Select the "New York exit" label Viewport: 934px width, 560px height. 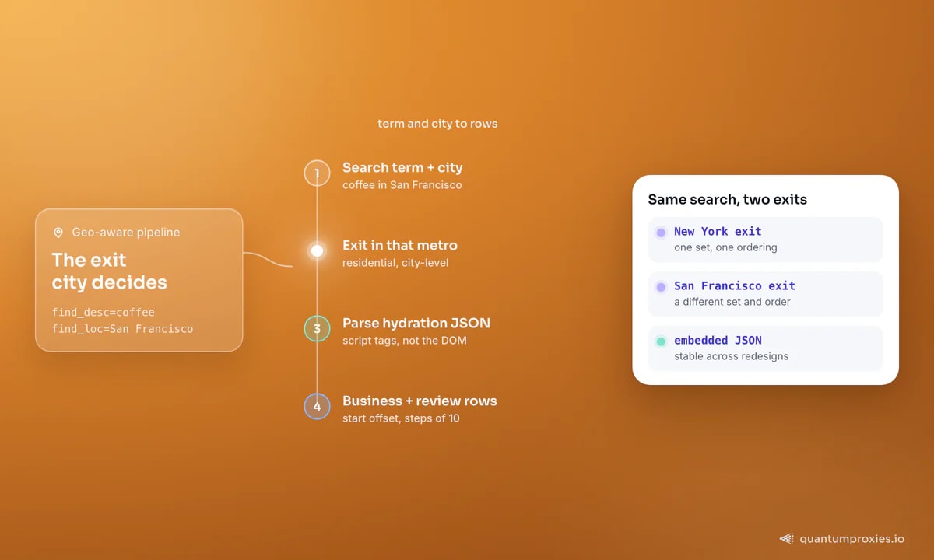tap(718, 232)
